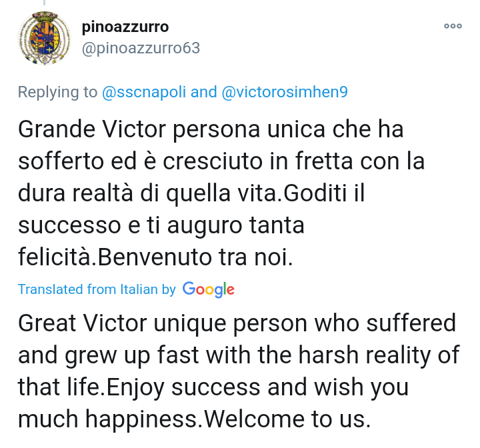The height and width of the screenshot is (448, 480).
Task: Open the @victorosimhen9 mention link
Action: (x=285, y=92)
